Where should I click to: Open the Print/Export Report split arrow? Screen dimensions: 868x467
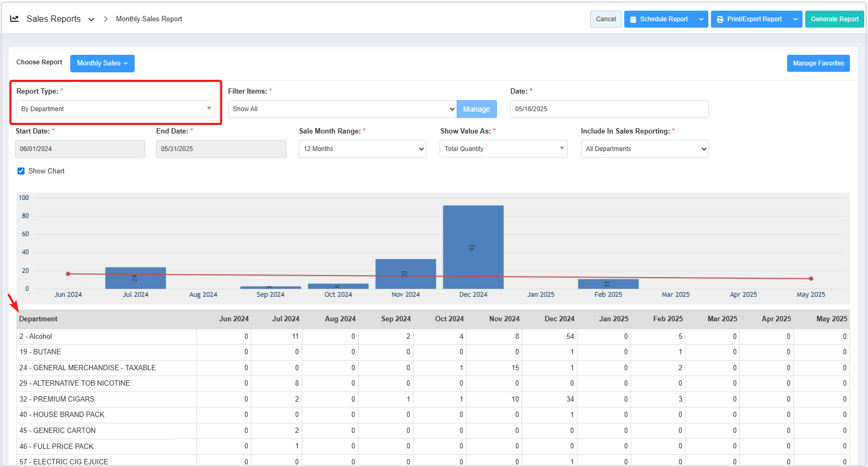795,19
